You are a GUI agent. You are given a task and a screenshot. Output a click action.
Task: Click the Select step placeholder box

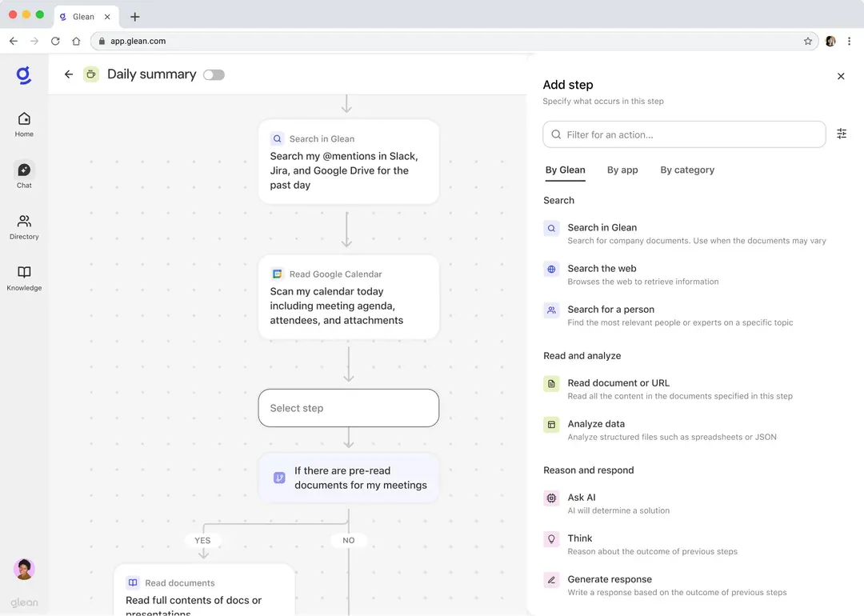point(349,408)
